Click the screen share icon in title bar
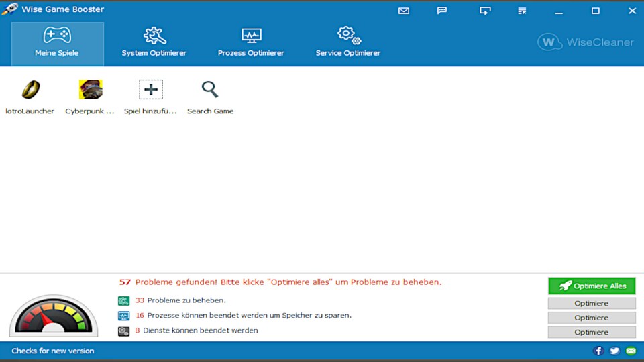This screenshot has height=362, width=644. 485,11
